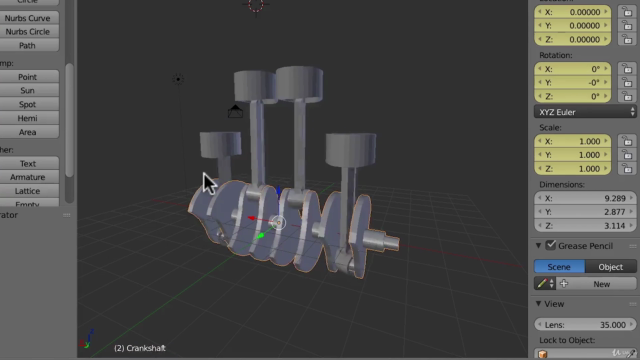Click the View panel grip handle
640x360 pixels.
[633, 304]
